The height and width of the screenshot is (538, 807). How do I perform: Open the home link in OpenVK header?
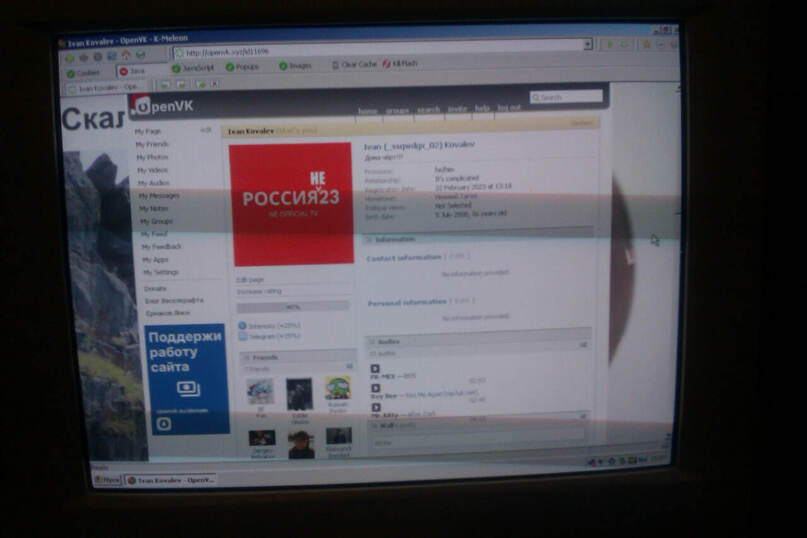(367, 111)
